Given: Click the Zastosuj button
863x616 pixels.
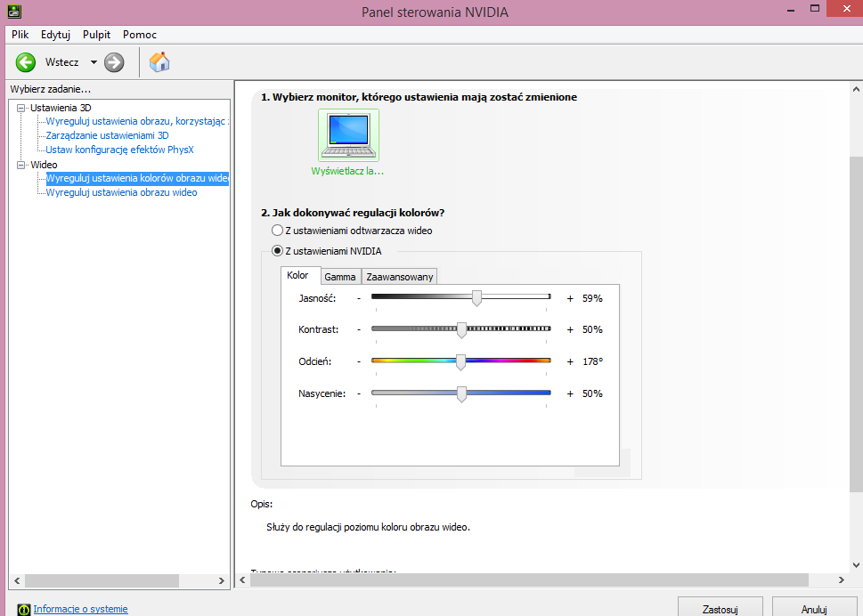Looking at the screenshot, I should point(720,608).
